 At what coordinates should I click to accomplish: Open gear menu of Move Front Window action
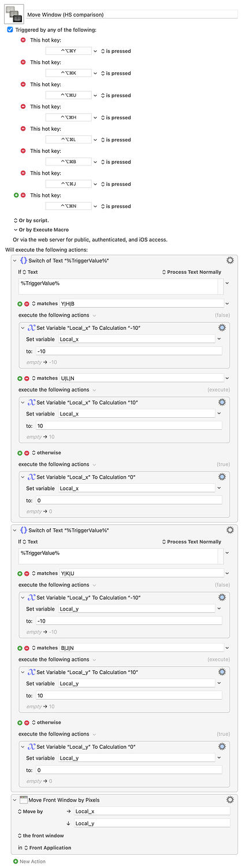pyautogui.click(x=230, y=800)
